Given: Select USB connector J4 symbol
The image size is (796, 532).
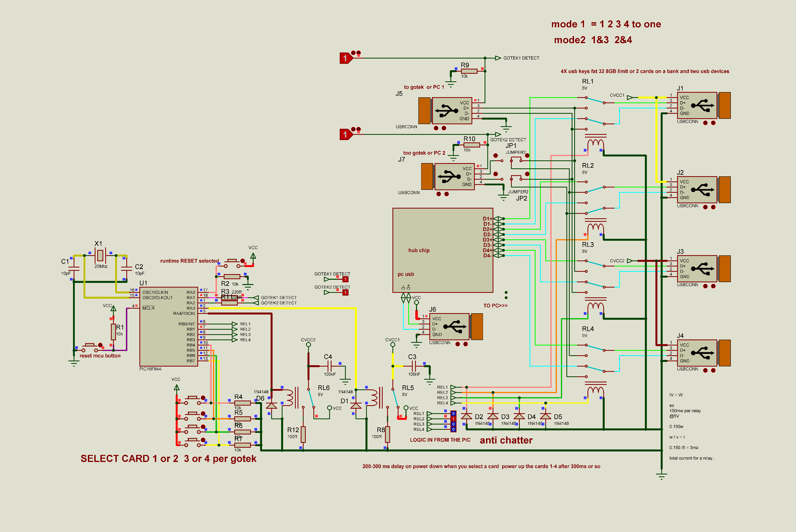Looking at the screenshot, I should coord(704,353).
